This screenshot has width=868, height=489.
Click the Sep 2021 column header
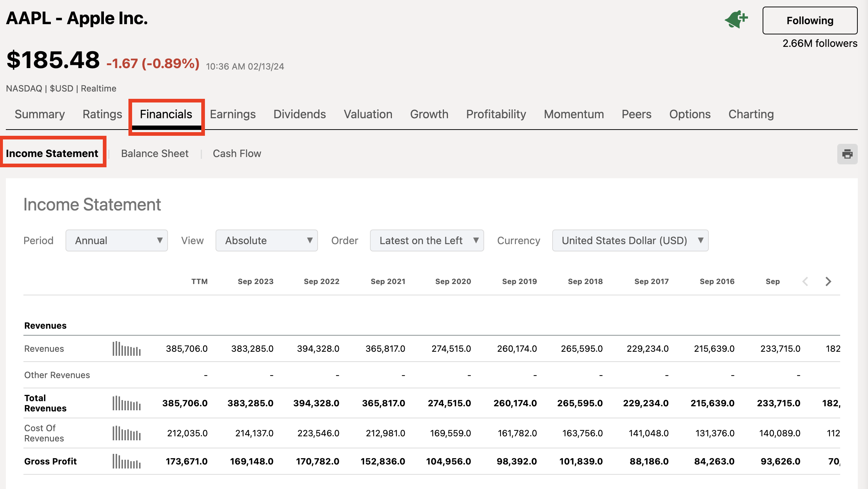(x=388, y=281)
